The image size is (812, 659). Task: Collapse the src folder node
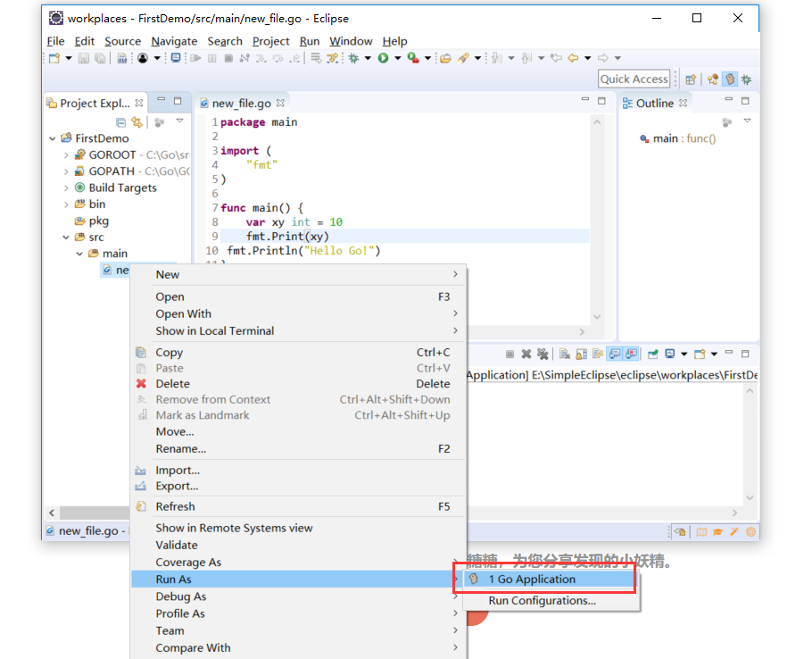[66, 238]
